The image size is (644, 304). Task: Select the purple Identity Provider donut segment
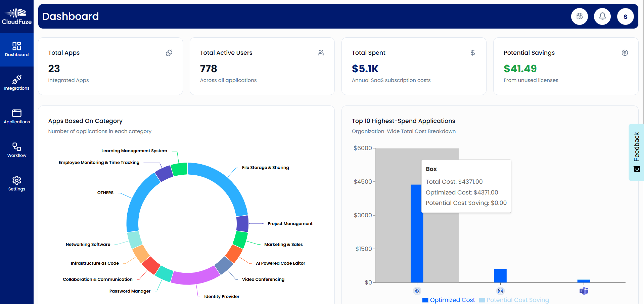click(195, 276)
